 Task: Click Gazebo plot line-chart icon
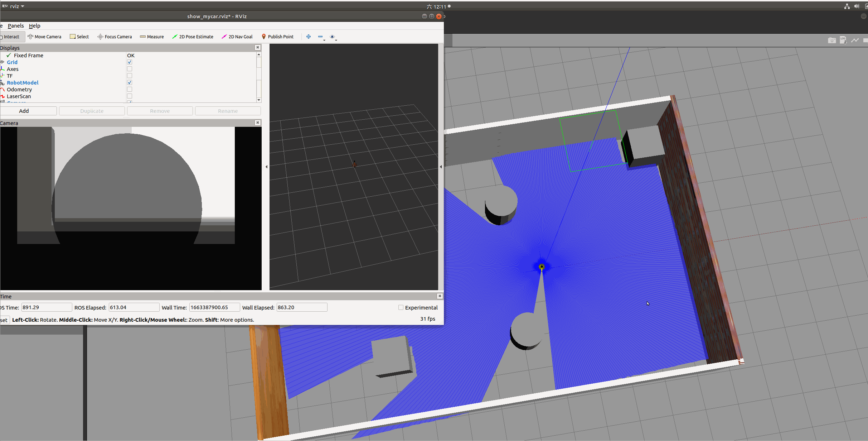[x=855, y=40]
